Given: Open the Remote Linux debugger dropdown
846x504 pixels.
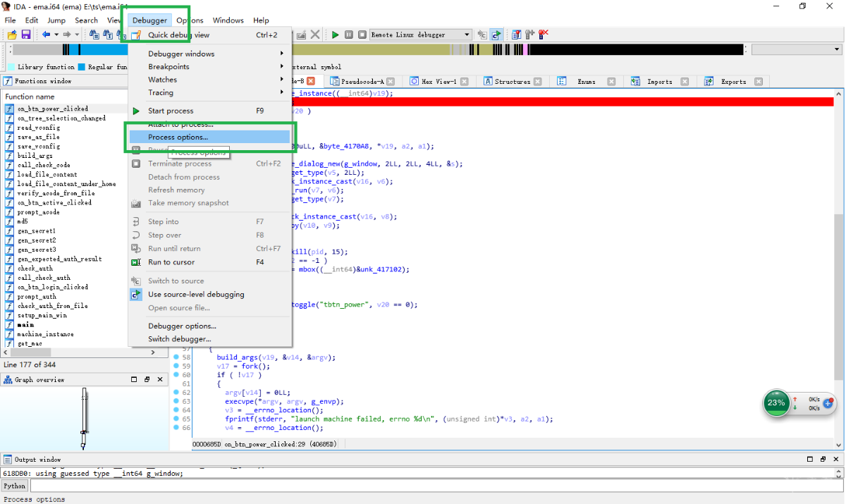Looking at the screenshot, I should (467, 35).
